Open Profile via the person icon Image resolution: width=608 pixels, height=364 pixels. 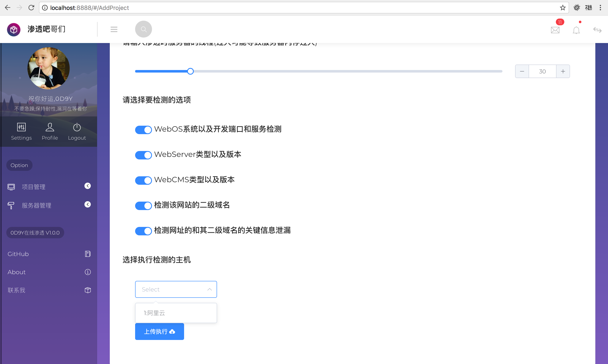[x=50, y=127]
